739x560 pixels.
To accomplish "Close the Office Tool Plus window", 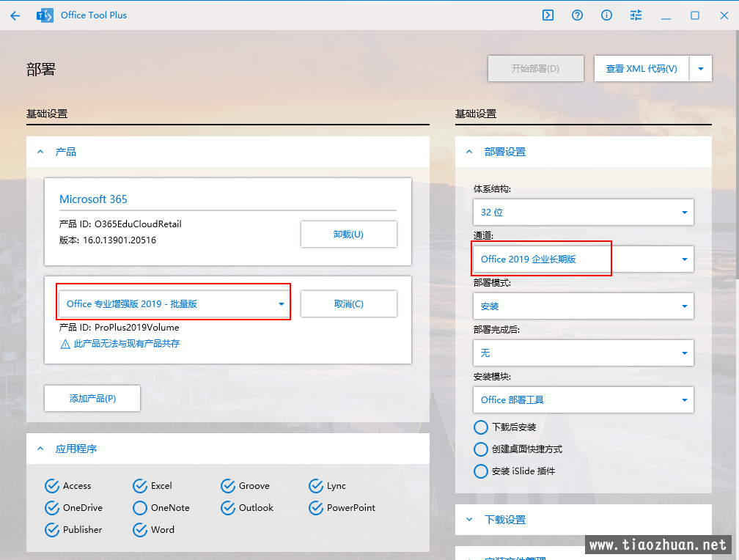I will [x=724, y=15].
